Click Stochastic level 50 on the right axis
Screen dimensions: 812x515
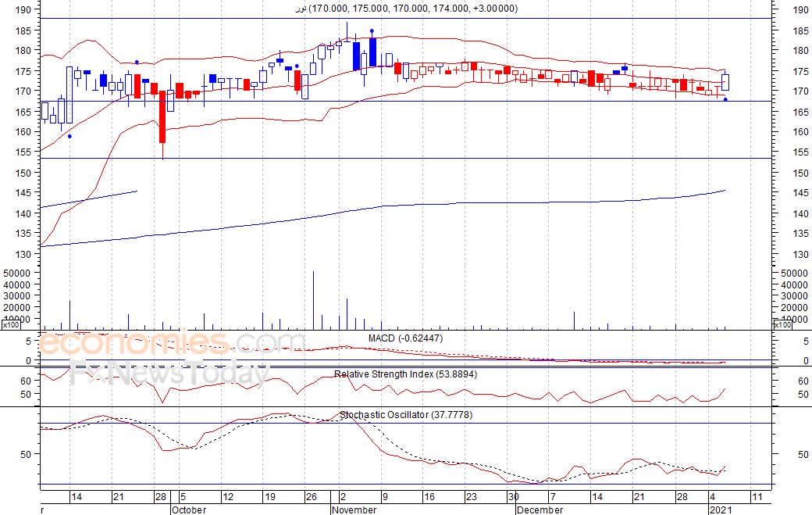click(803, 454)
